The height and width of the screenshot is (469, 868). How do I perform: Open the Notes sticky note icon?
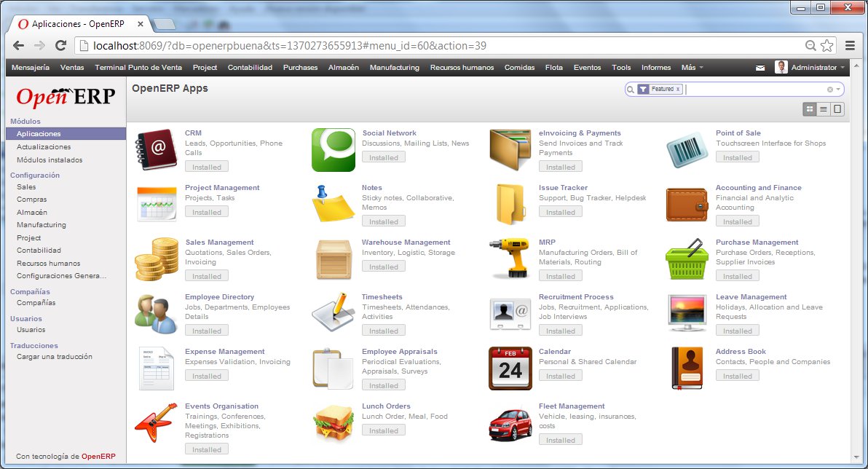(334, 204)
